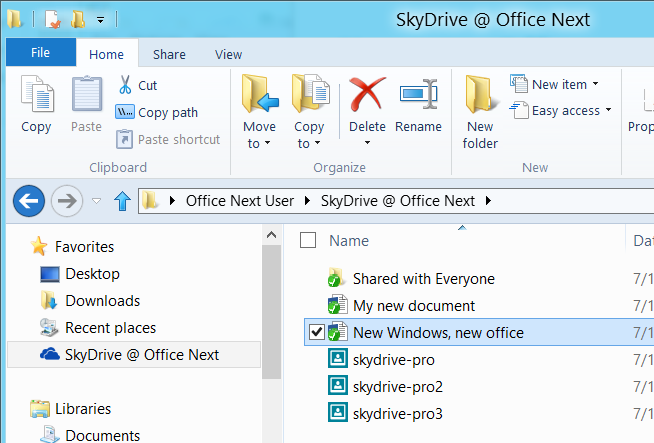Click the folder system icon in title bar
This screenshot has width=654, height=443.
click(x=15, y=19)
